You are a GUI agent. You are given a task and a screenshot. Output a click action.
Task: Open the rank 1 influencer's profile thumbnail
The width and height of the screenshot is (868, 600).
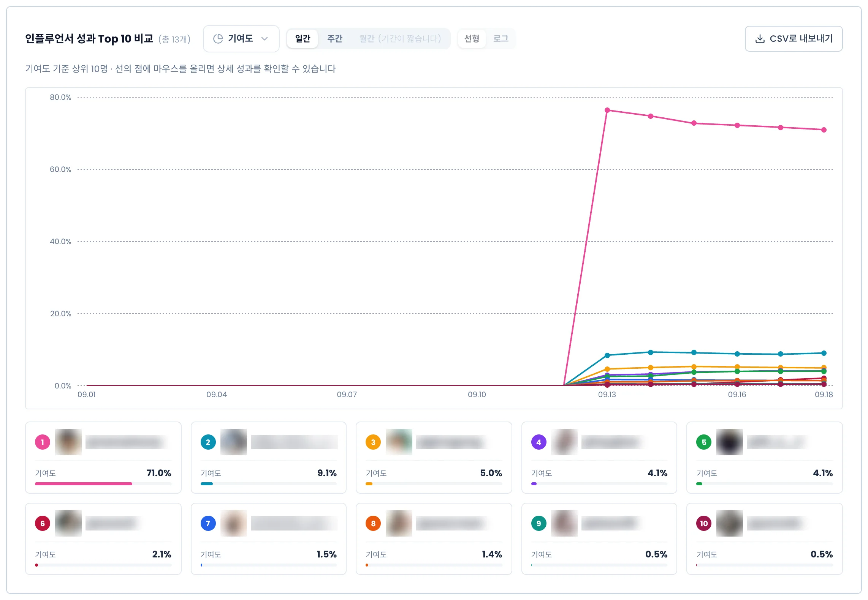click(x=68, y=442)
